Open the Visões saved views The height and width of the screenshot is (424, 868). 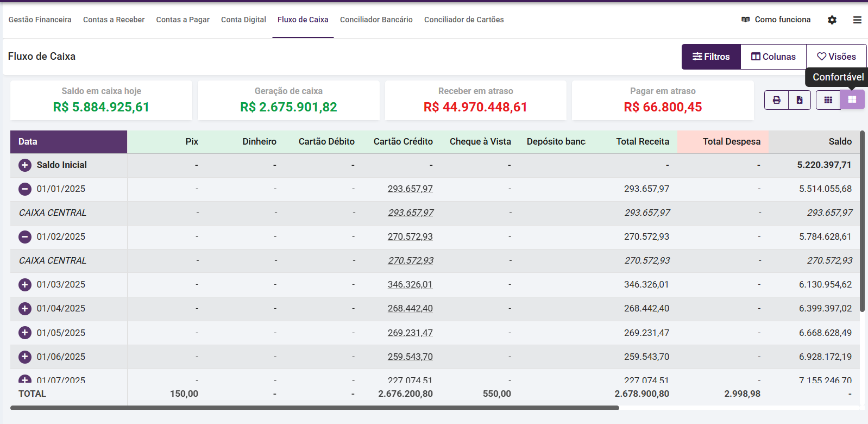(x=836, y=57)
